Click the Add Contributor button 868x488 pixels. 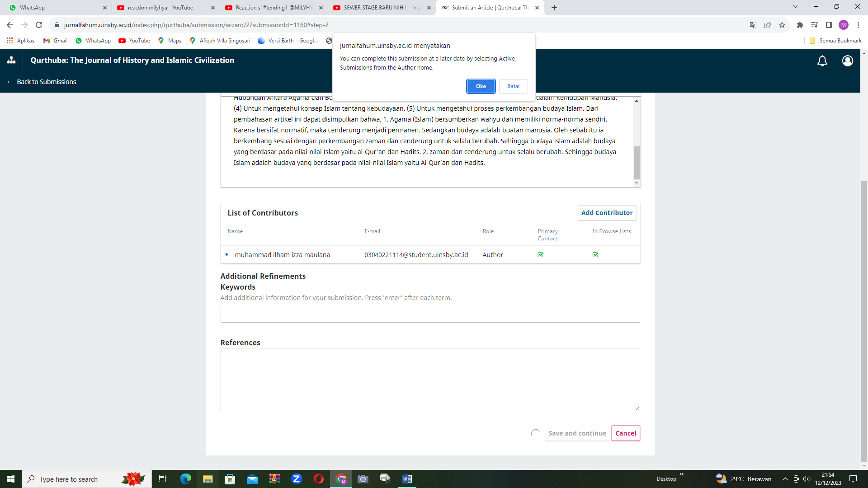point(607,213)
